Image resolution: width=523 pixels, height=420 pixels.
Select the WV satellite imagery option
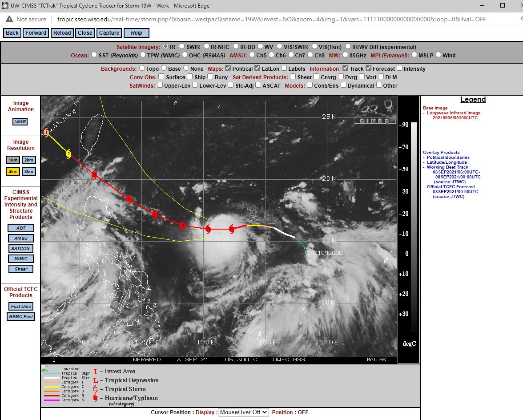tap(261, 45)
